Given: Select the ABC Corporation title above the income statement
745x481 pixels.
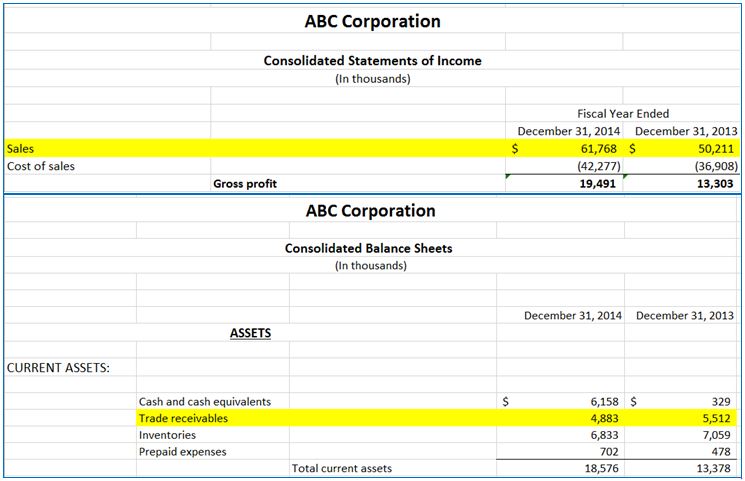Looking at the screenshot, I should (372, 21).
